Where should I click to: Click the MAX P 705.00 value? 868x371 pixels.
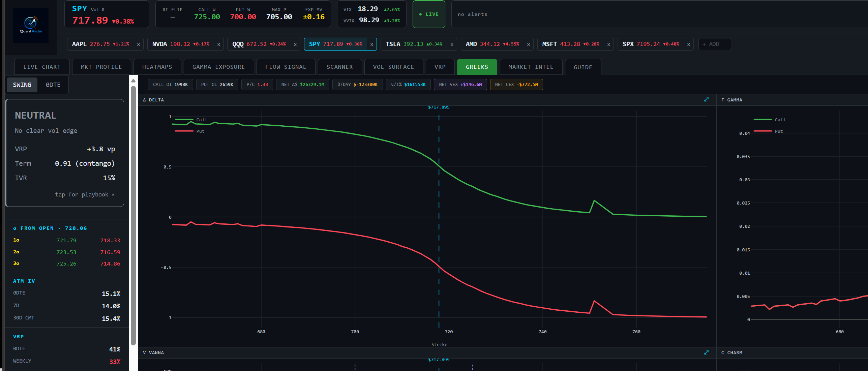(279, 17)
